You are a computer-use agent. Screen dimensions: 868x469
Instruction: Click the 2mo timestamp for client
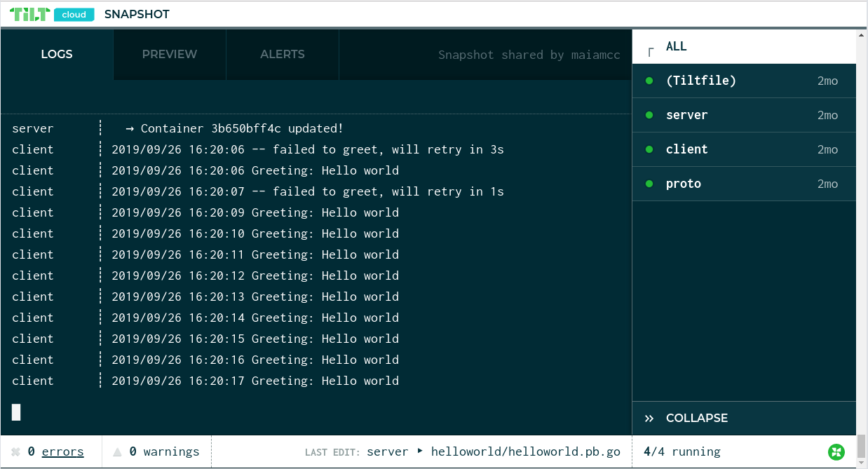coord(827,149)
